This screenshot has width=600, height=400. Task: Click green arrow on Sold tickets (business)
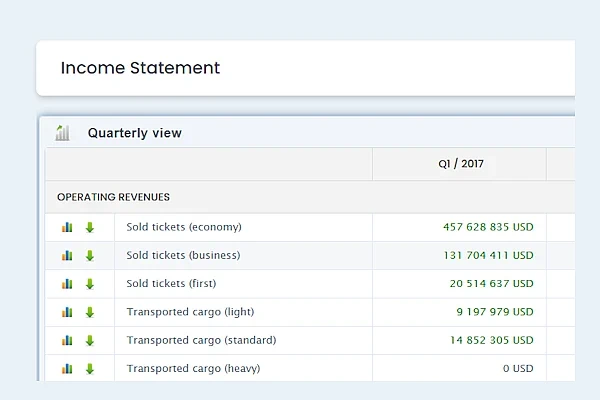pos(90,256)
